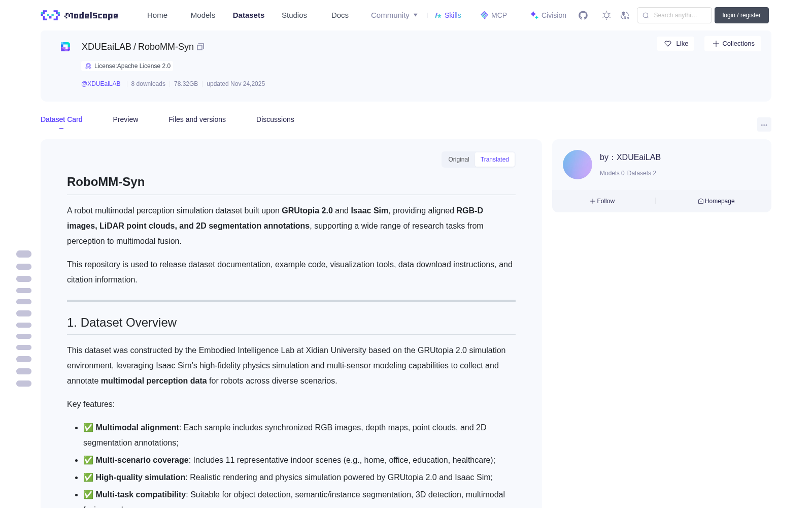Viewport: 812px width, 508px height.
Task: Click the heart Like icon
Action: [x=668, y=44]
